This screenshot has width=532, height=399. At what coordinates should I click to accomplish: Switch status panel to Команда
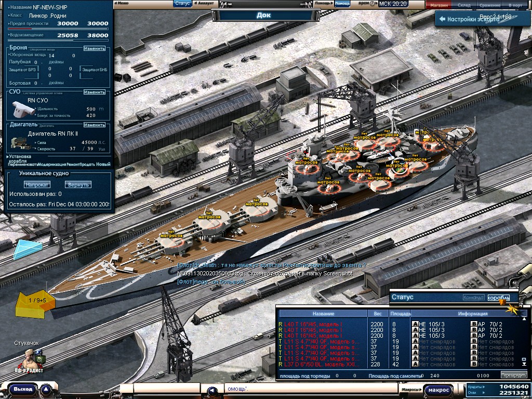473,298
